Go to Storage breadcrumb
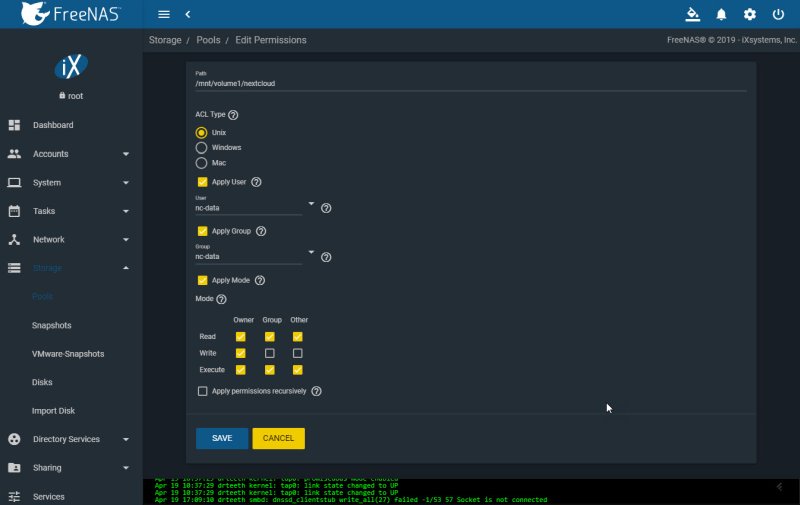Screen dimensions: 800x505 click(165, 40)
